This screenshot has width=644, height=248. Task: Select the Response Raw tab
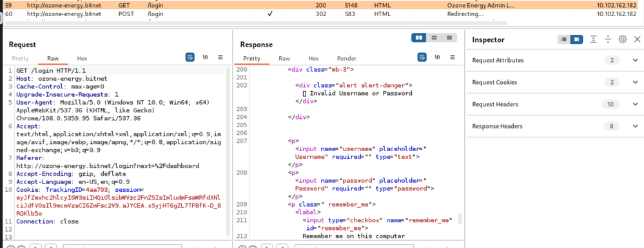click(284, 58)
